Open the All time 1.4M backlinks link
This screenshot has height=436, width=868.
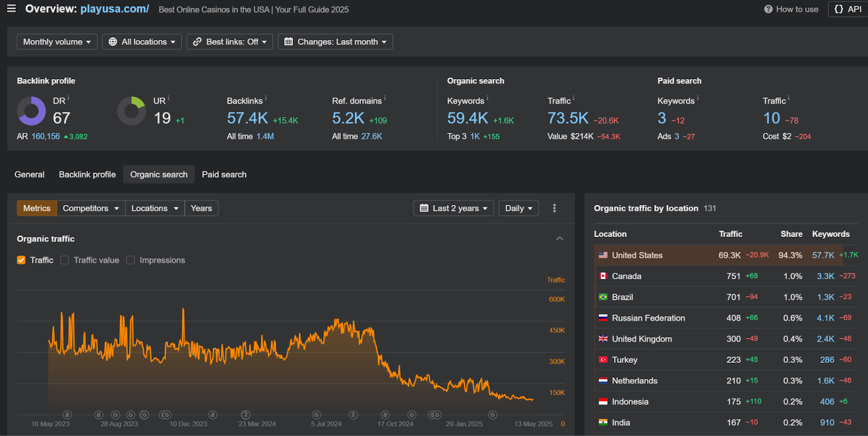pos(265,137)
